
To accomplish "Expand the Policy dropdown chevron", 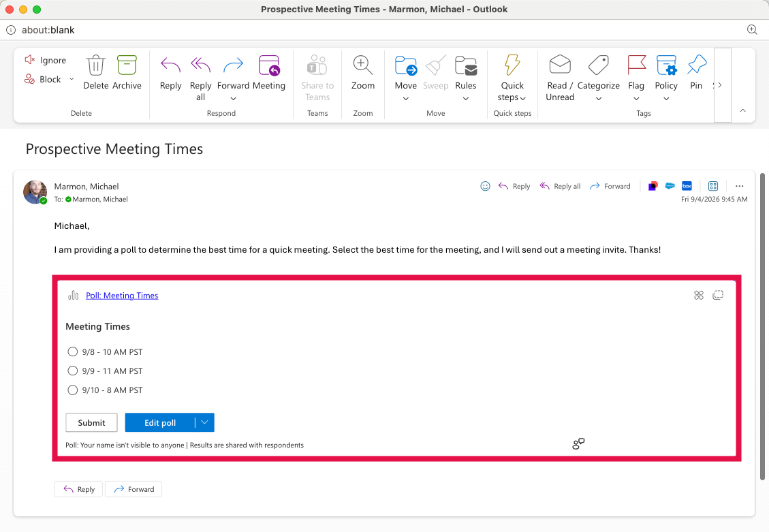I will coord(666,99).
